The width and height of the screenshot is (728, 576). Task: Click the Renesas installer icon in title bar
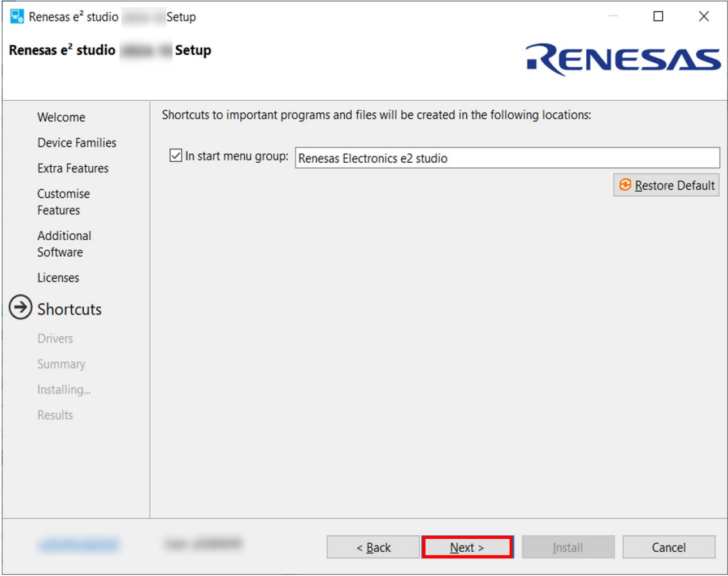pyautogui.click(x=17, y=16)
